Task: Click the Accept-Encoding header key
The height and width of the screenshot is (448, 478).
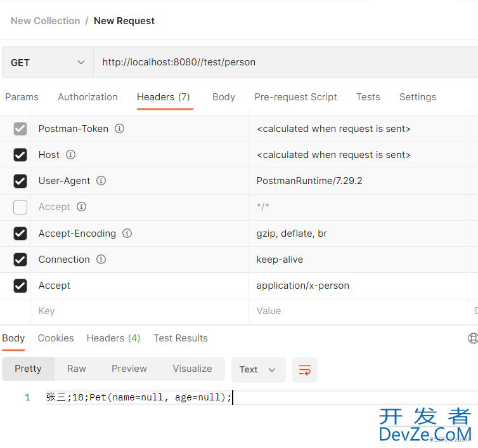Action: (77, 234)
